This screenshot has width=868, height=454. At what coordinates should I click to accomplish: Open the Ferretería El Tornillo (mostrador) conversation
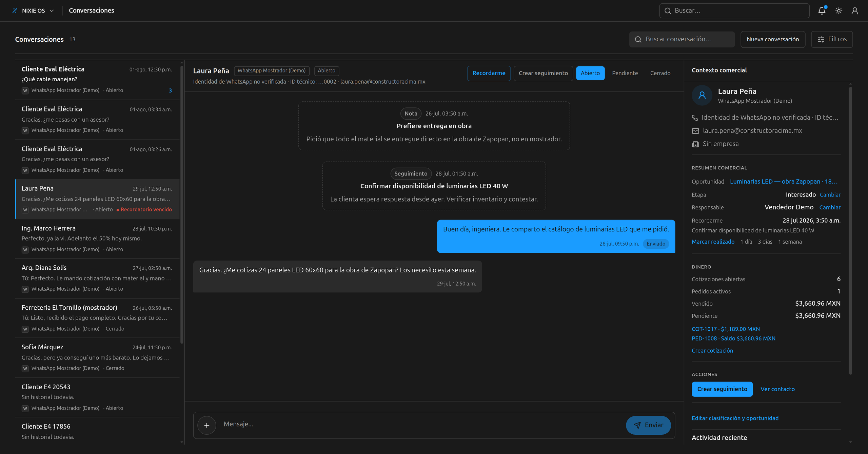click(97, 318)
